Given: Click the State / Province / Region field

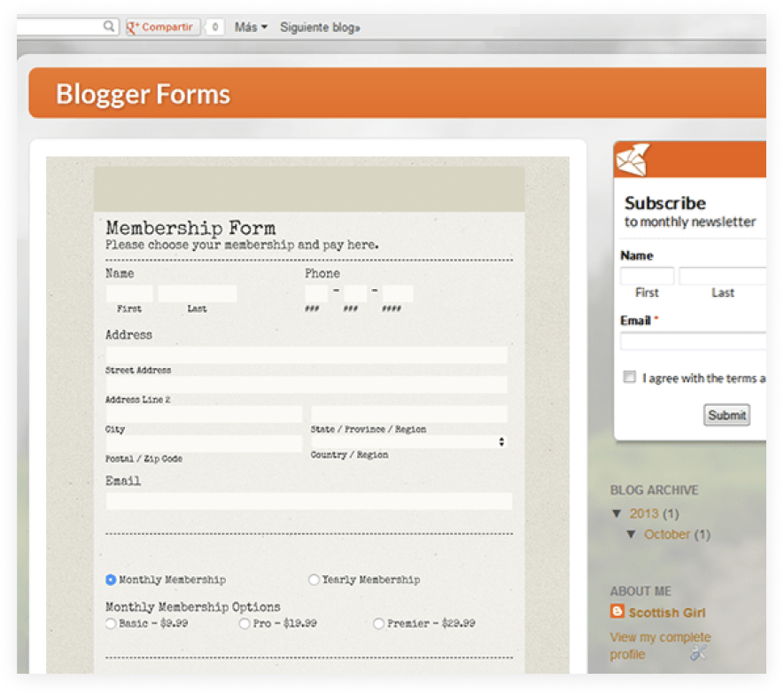Looking at the screenshot, I should [409, 414].
